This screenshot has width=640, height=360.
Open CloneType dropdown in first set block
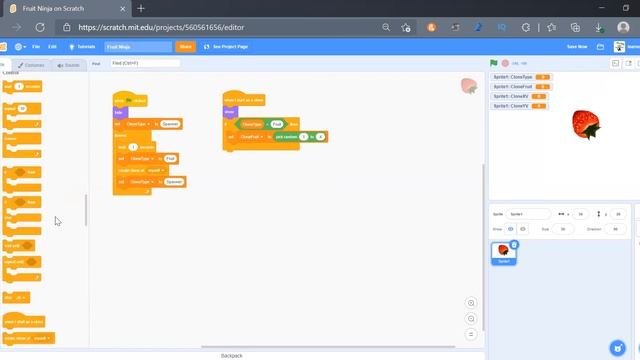click(138, 124)
